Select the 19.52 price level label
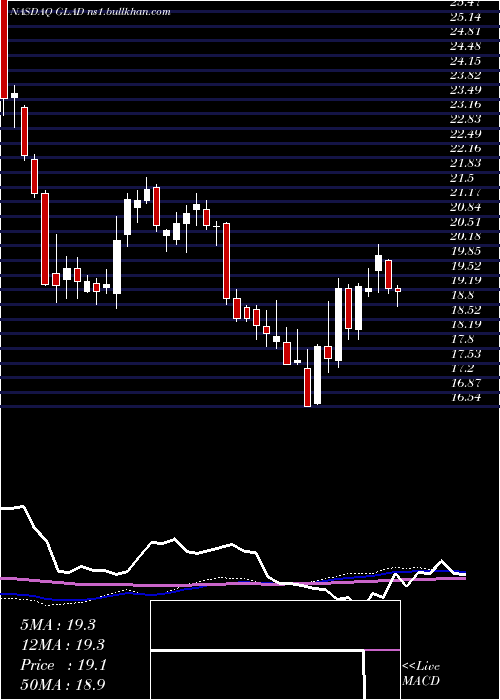Screen dimensions: 500x700 (466, 266)
